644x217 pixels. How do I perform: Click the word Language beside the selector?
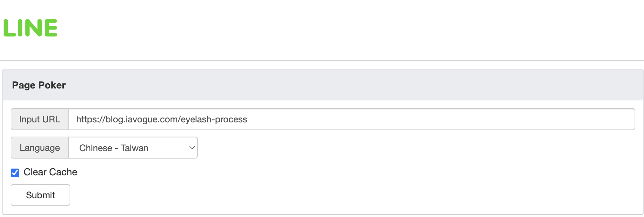[40, 148]
